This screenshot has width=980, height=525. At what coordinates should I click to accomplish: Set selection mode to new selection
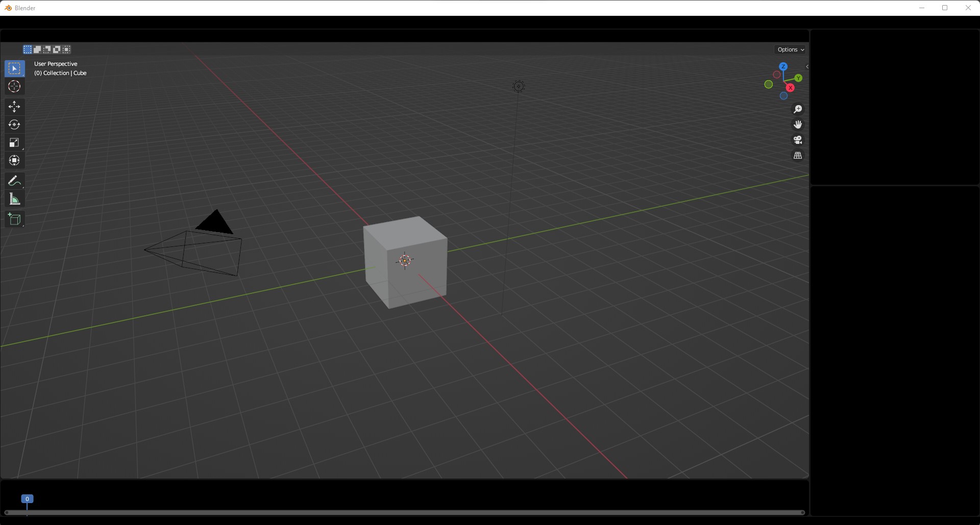tap(28, 49)
